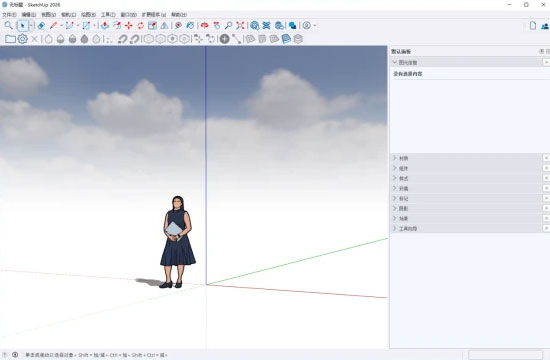Expand the 工具向导 panel

pyautogui.click(x=395, y=228)
